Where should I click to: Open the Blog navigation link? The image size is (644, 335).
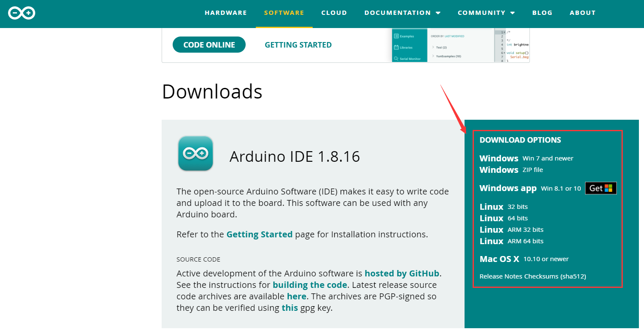coord(542,13)
